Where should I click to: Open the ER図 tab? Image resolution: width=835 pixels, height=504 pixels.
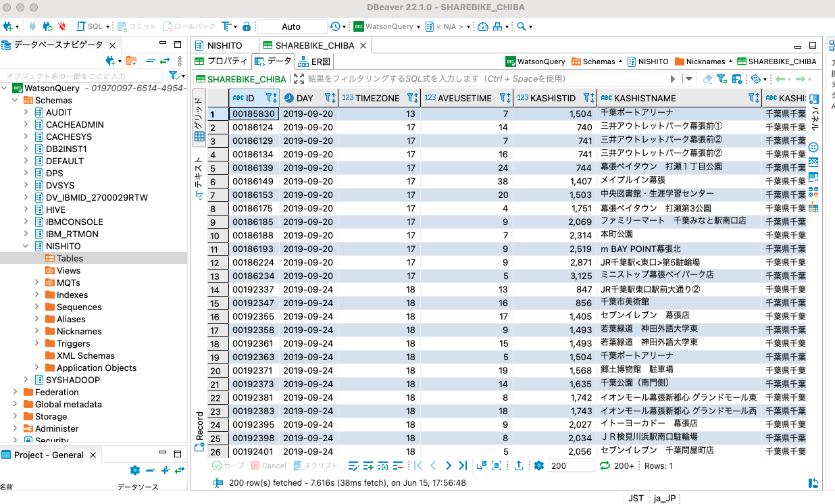tap(315, 61)
